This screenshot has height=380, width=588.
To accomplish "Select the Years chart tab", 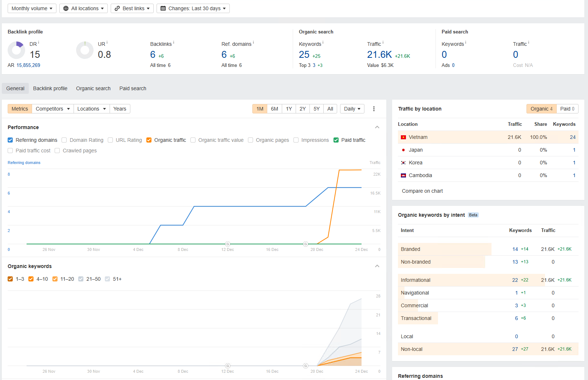I will click(x=120, y=109).
